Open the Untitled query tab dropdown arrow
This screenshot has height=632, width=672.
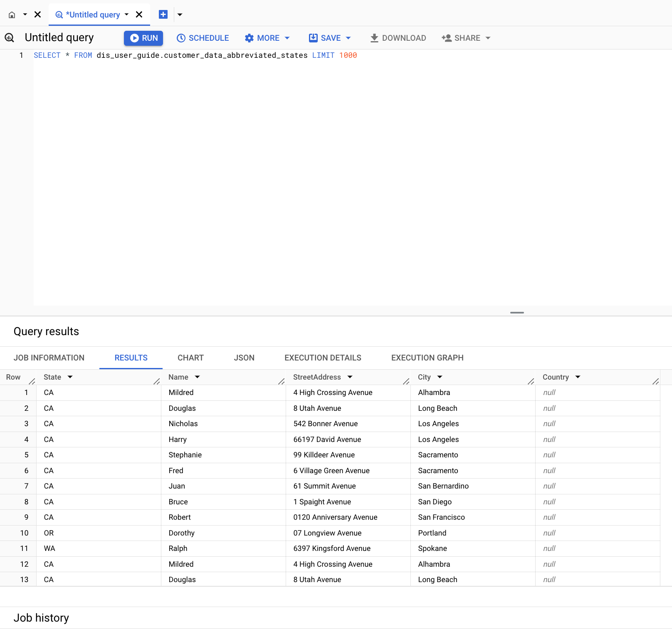click(x=127, y=15)
